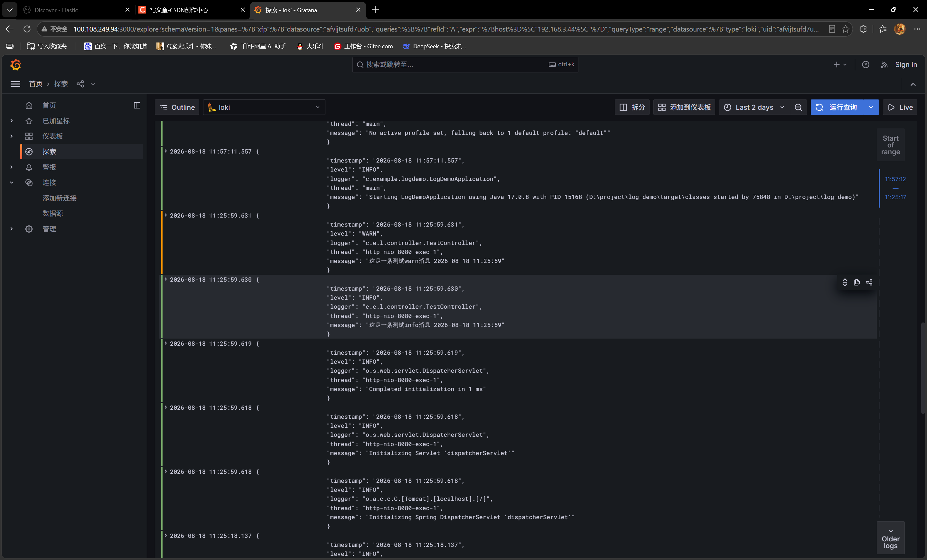
Task: Click the zoom out time range icon
Action: click(x=798, y=107)
